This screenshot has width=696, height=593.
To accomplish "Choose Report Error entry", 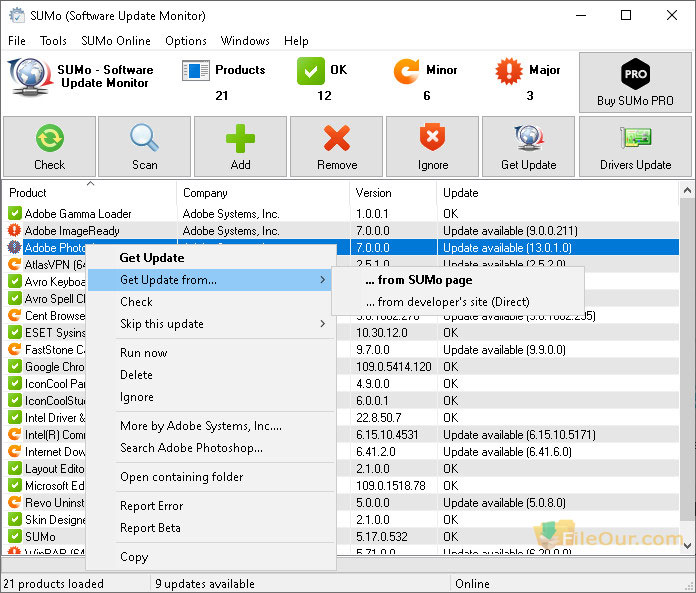I will [211, 506].
